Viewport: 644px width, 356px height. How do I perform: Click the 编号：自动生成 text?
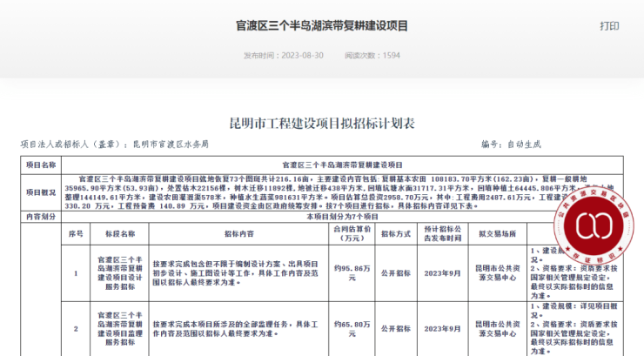(x=510, y=144)
